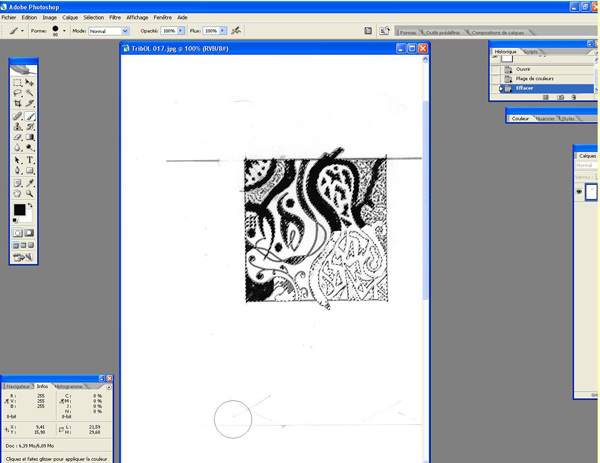
Task: Select the Lasso tool
Action: point(18,93)
